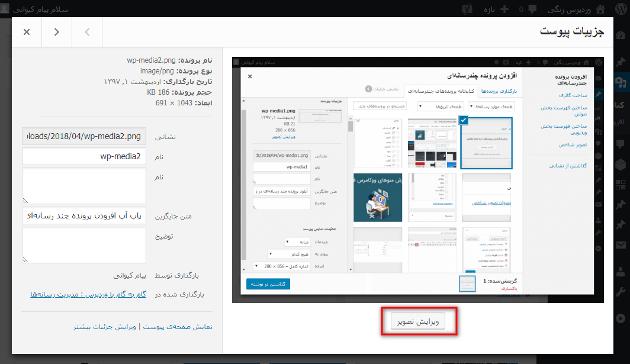The width and height of the screenshot is (630, 364).
Task: Open comments bubble in the top admin bar
Action: tap(532, 8)
